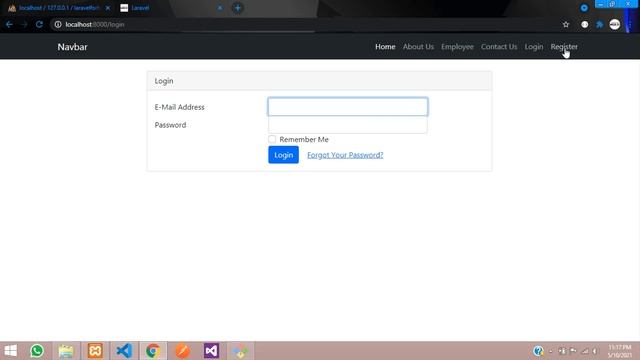The image size is (640, 360).
Task: View site information icon in address bar
Action: (x=58, y=24)
